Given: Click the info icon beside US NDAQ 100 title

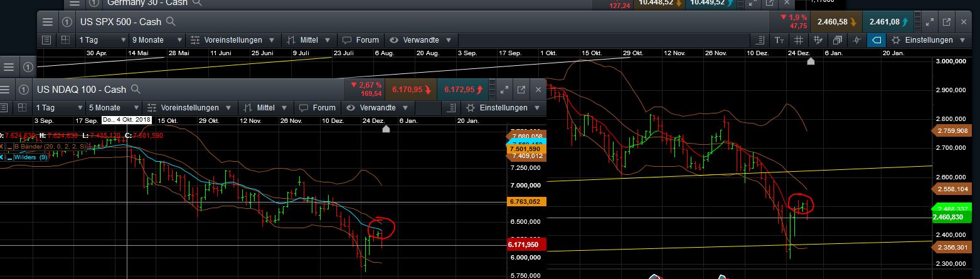Looking at the screenshot, I should pyautogui.click(x=24, y=89).
